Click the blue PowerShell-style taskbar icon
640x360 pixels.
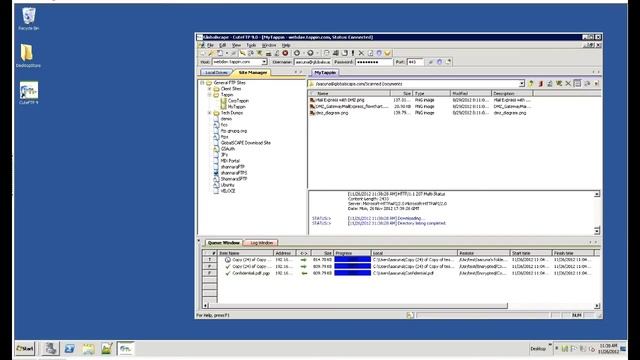click(x=69, y=349)
